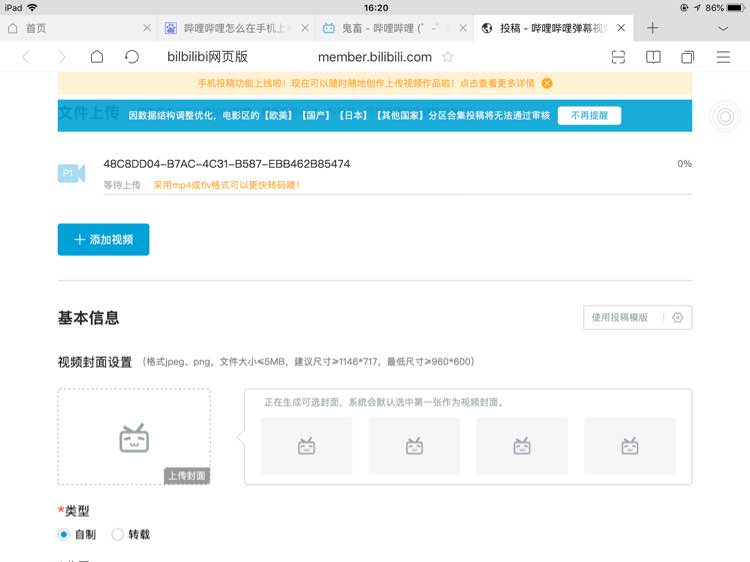This screenshot has height=562, width=750.
Task: Select the first candidate cover thumbnail
Action: coord(307,446)
